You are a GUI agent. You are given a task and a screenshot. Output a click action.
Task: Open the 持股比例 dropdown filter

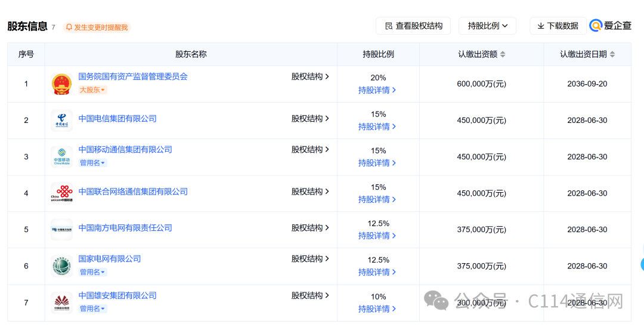(x=488, y=26)
